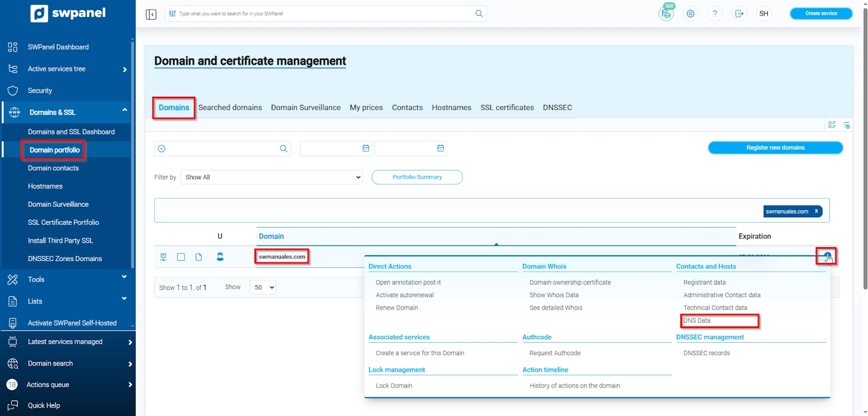This screenshot has height=416, width=868.
Task: Open the second date field calendar icon
Action: point(441,148)
